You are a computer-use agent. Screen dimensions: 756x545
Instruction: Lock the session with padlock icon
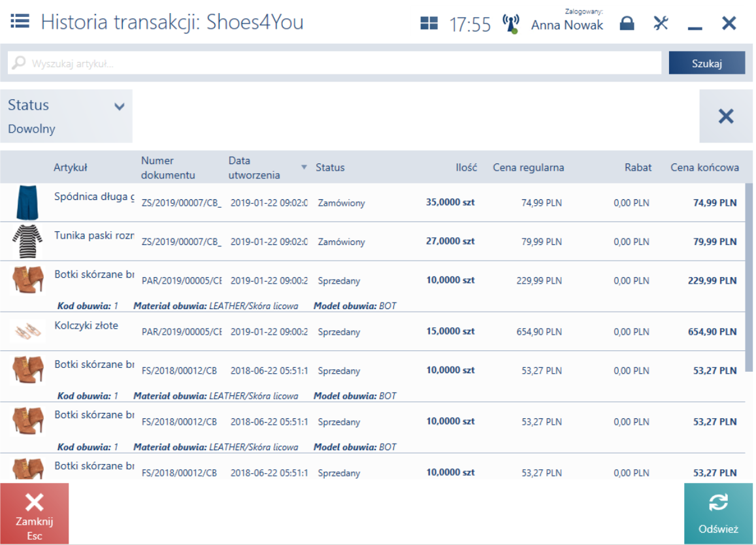click(x=627, y=23)
